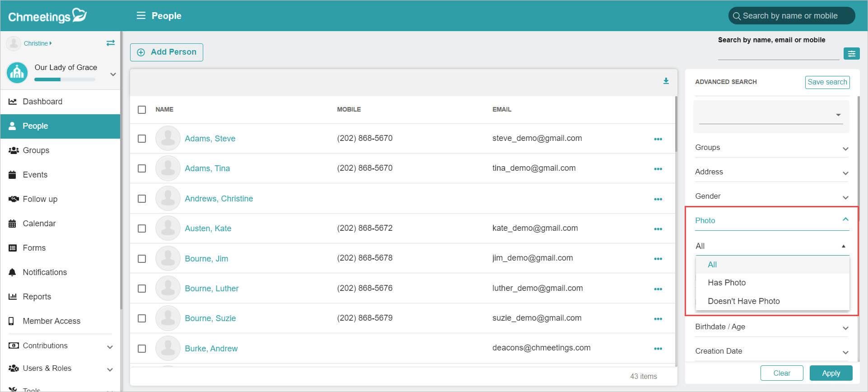Open the Burke, Andrew profile link

211,349
